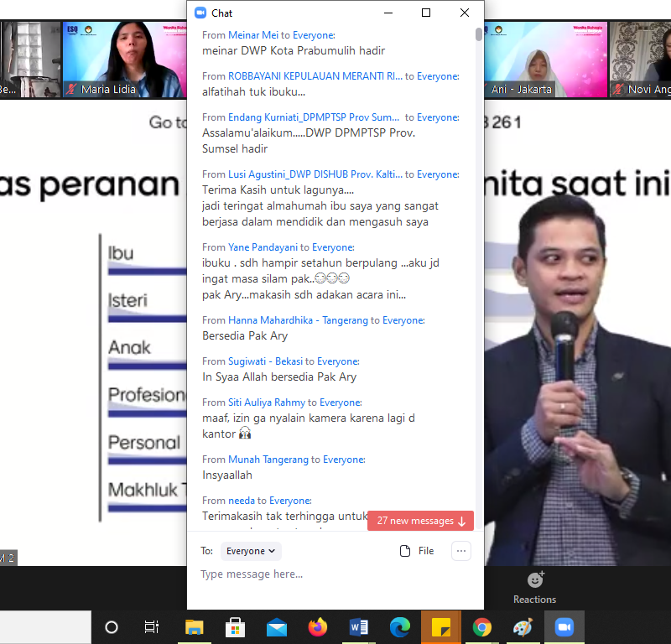The height and width of the screenshot is (644, 671).
Task: Jump to the 27 new messages
Action: pyautogui.click(x=420, y=521)
